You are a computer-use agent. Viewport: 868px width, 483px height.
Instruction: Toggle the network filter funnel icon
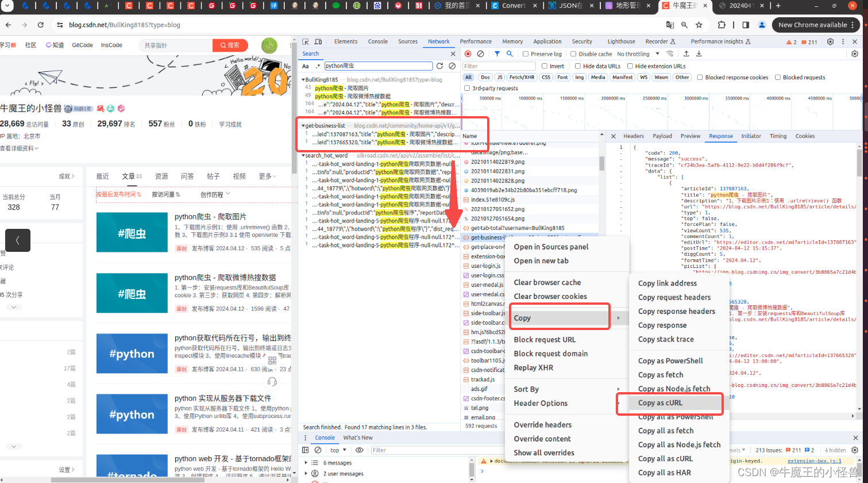(x=497, y=54)
